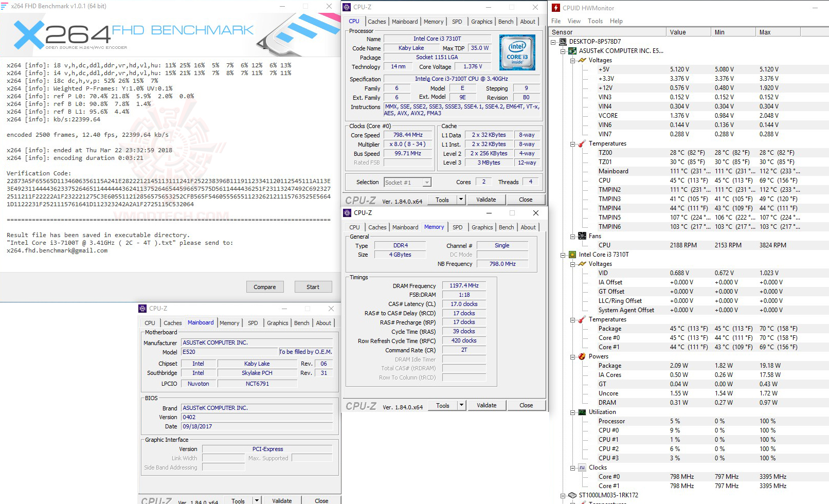
Task: Click the Intel Core i3 7310T chip icon
Action: (x=572, y=254)
